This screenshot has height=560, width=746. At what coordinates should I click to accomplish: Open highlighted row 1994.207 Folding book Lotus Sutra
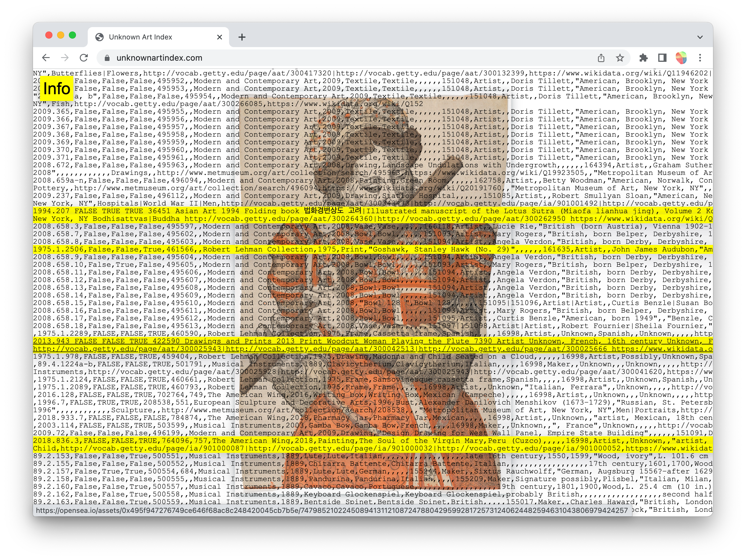[373, 215]
